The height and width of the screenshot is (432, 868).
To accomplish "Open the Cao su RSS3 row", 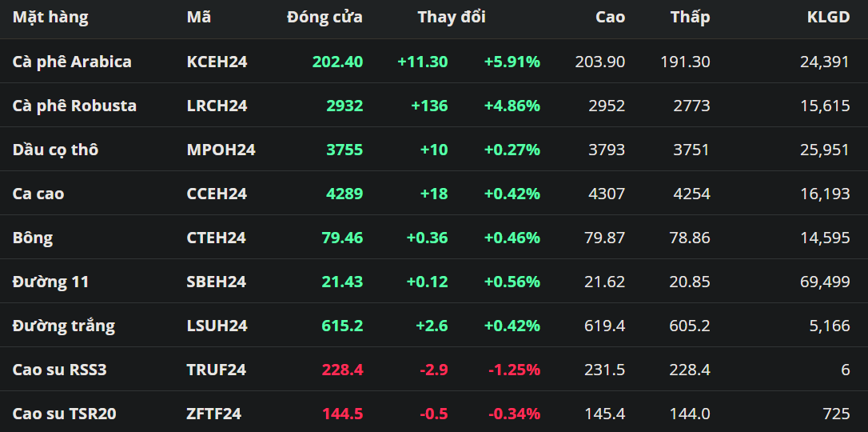I will [59, 370].
